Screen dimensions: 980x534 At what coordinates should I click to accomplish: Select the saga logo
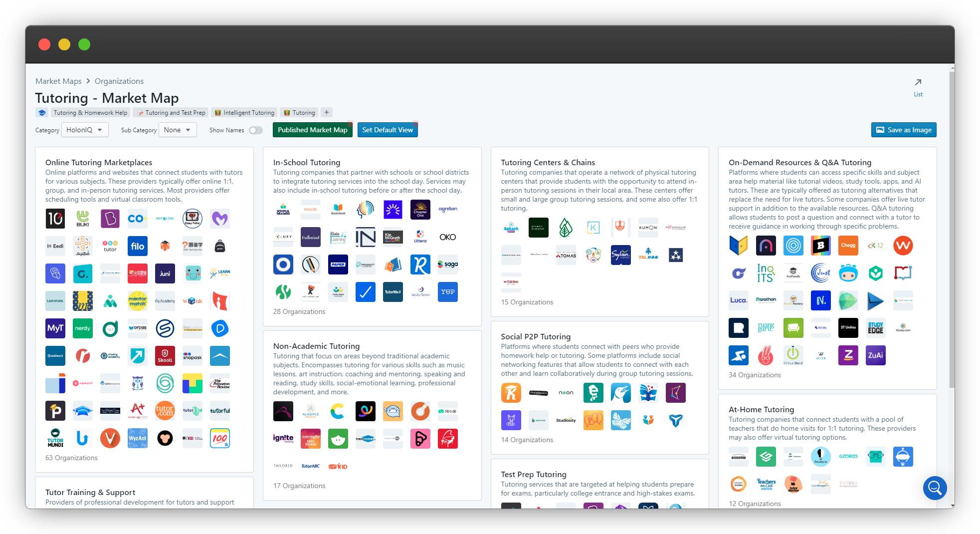point(448,265)
